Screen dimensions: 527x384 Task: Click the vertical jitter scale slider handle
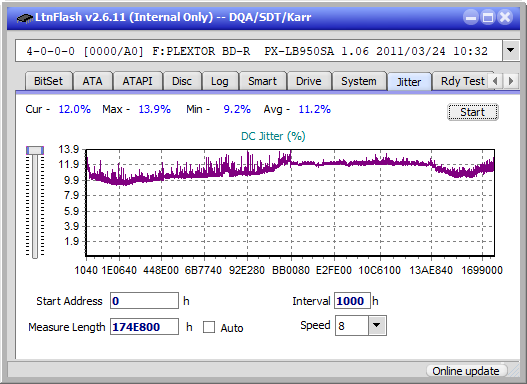(35, 150)
